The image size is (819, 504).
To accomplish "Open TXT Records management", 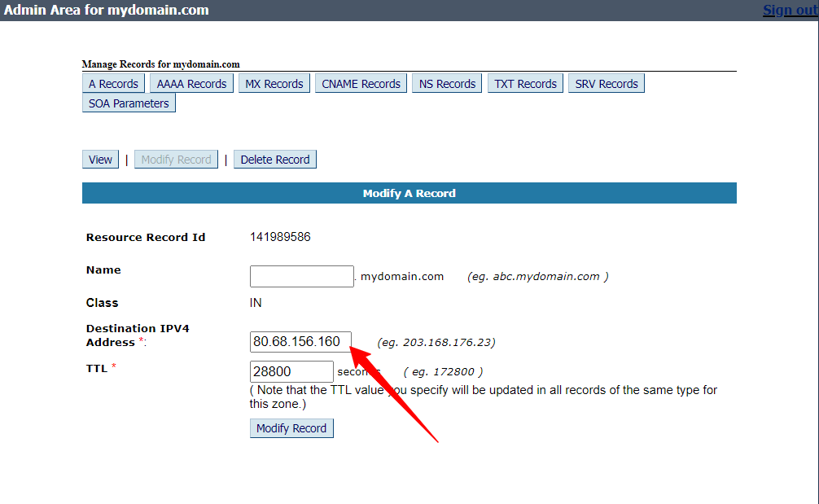I will pos(525,84).
